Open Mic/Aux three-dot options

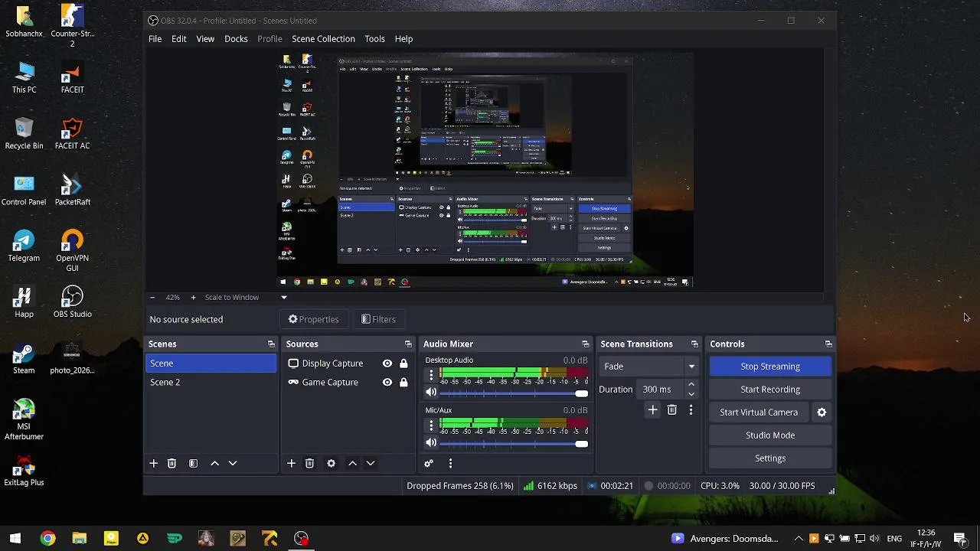pos(431,425)
